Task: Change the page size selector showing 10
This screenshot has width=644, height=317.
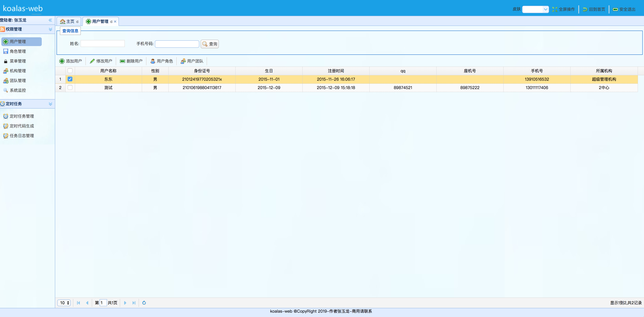Action: pos(64,303)
